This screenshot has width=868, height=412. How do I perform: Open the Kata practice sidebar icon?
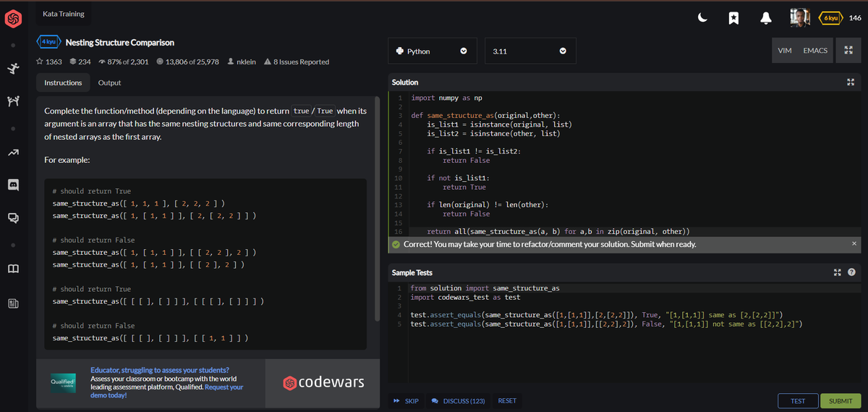click(13, 68)
